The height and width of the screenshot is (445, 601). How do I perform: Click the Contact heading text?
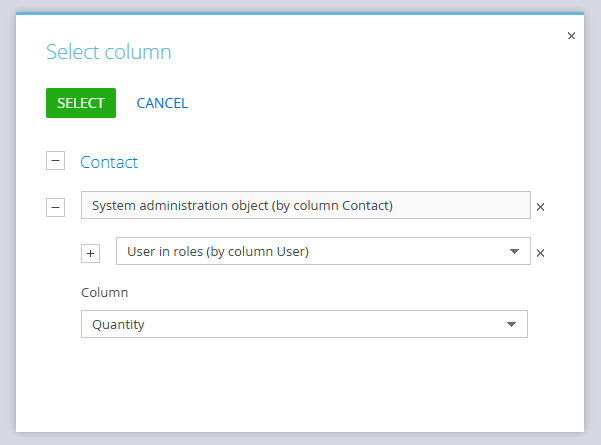click(x=109, y=162)
